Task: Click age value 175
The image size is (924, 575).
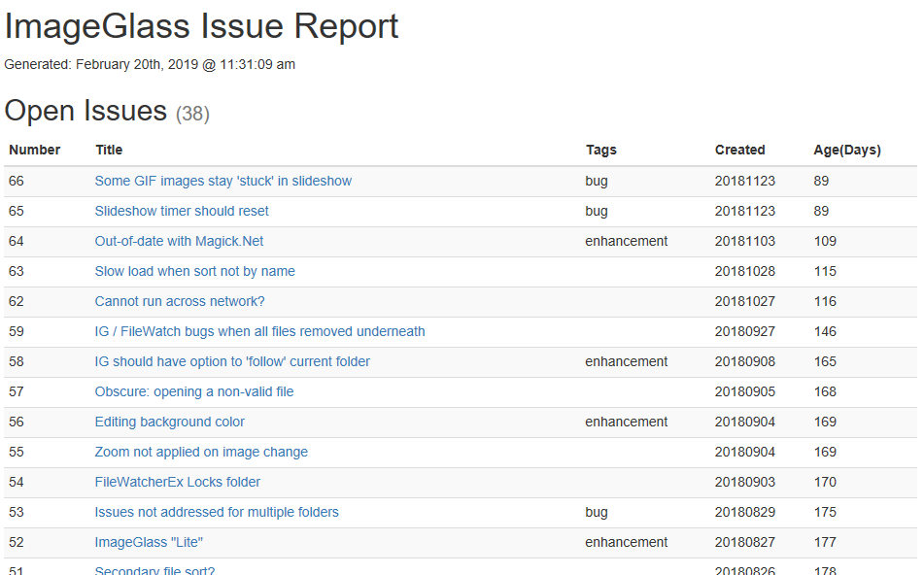Action: point(825,512)
